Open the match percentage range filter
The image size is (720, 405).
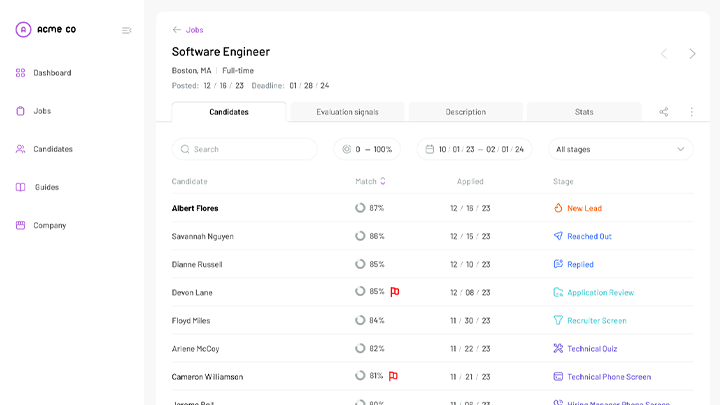point(366,149)
